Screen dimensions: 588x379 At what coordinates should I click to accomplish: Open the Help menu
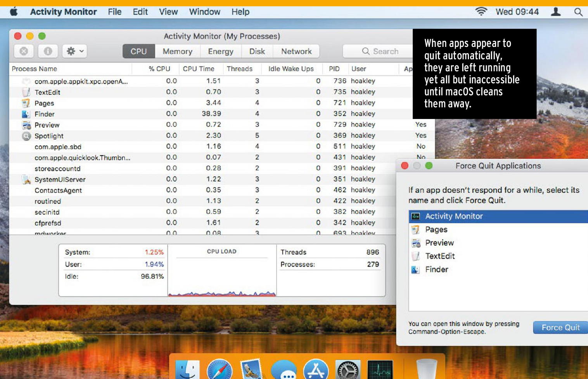[240, 12]
